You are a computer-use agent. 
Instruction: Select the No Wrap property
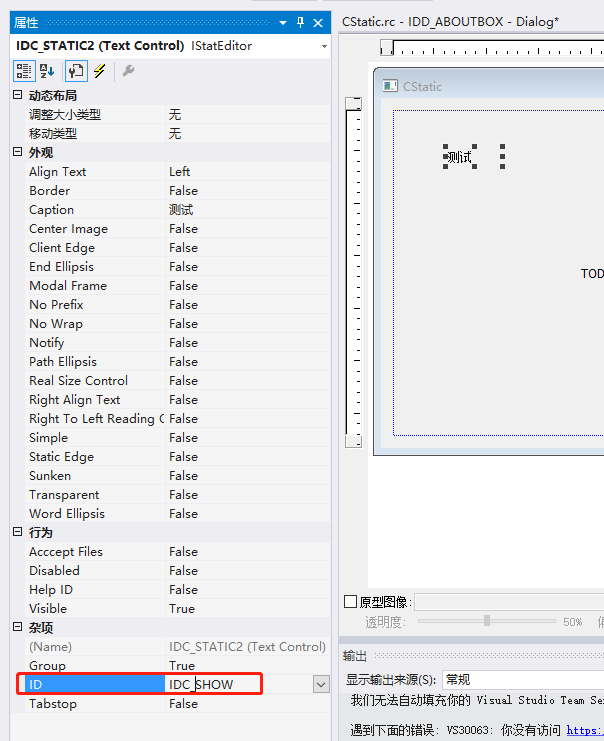178,324
